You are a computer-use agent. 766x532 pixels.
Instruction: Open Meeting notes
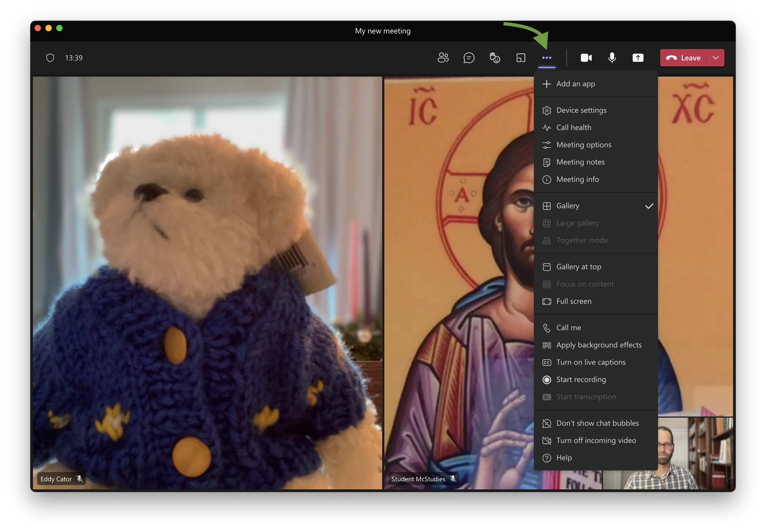click(x=596, y=162)
